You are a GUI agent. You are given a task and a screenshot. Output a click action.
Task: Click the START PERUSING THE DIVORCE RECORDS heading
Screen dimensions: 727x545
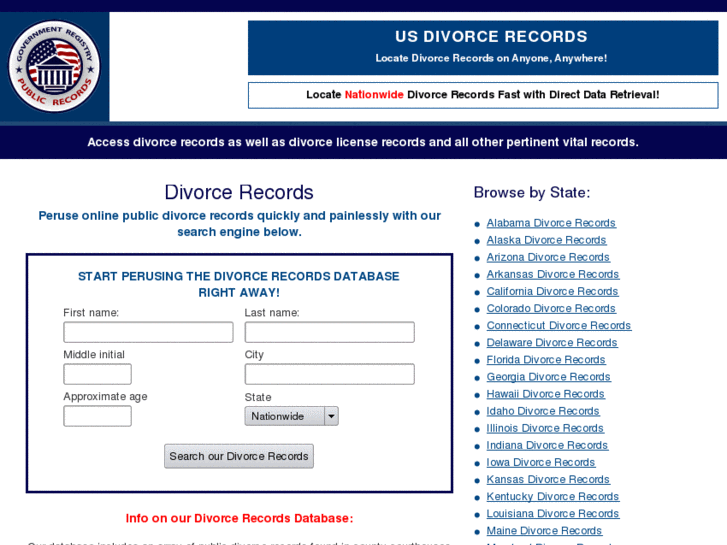(x=239, y=284)
